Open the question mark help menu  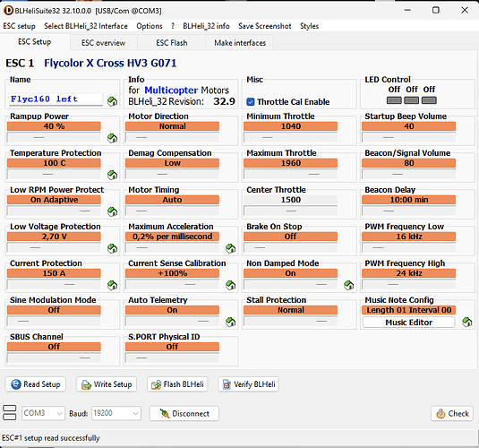(173, 26)
